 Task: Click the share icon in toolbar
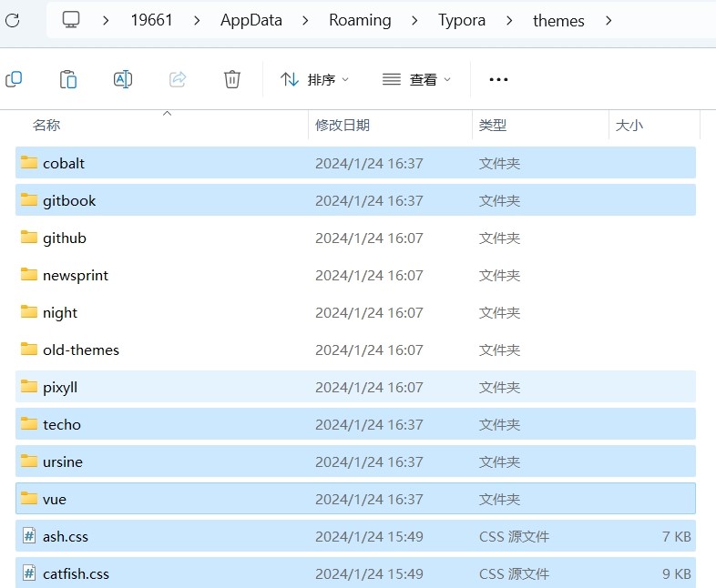178,79
